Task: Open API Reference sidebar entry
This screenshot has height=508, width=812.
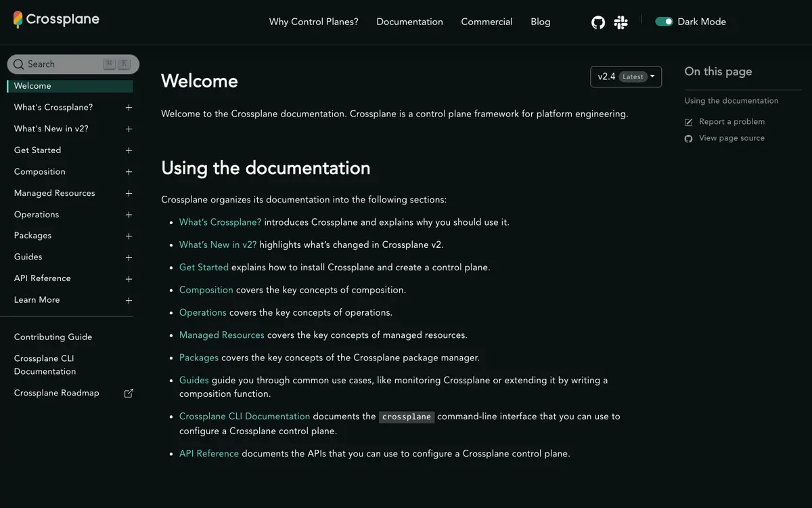Action: click(42, 278)
